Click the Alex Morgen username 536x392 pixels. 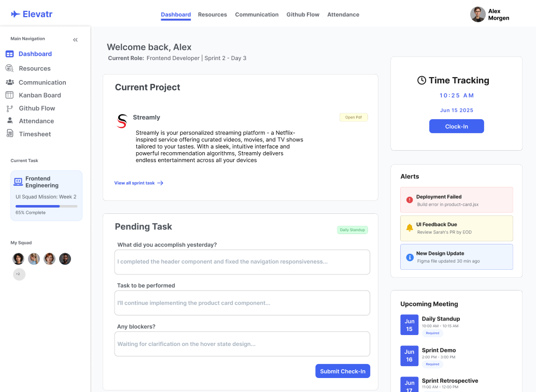click(x=498, y=14)
